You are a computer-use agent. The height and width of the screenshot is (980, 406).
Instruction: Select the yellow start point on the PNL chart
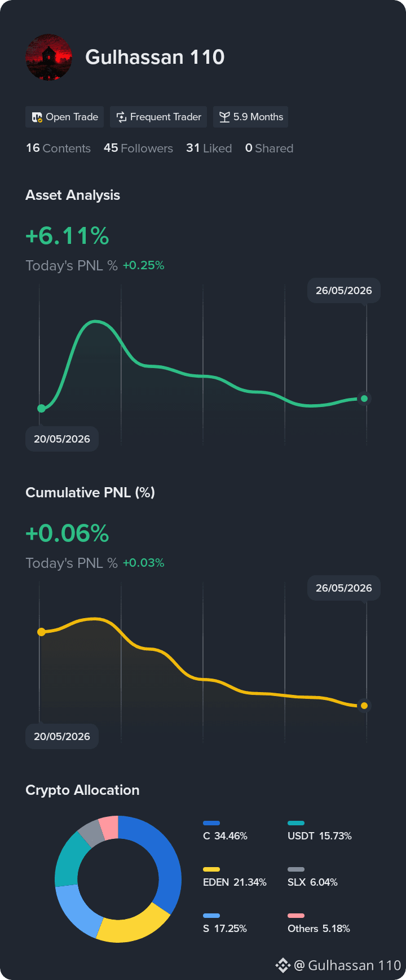(x=41, y=632)
